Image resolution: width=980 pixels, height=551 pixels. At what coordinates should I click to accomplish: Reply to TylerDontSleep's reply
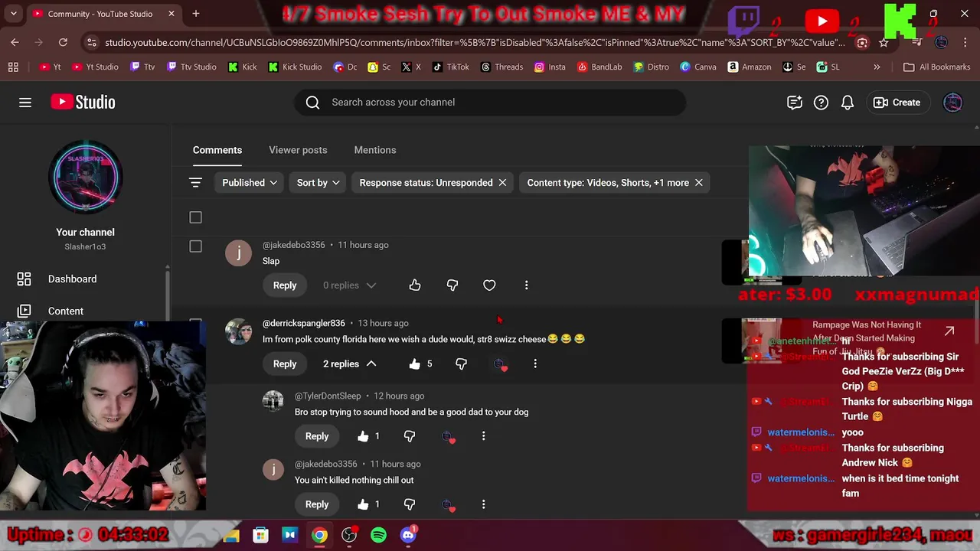pyautogui.click(x=317, y=436)
